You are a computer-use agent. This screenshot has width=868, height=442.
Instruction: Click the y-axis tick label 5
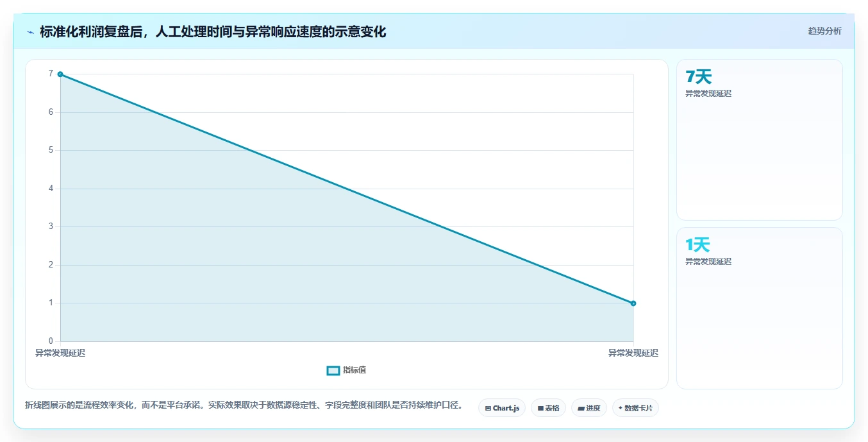(51, 150)
